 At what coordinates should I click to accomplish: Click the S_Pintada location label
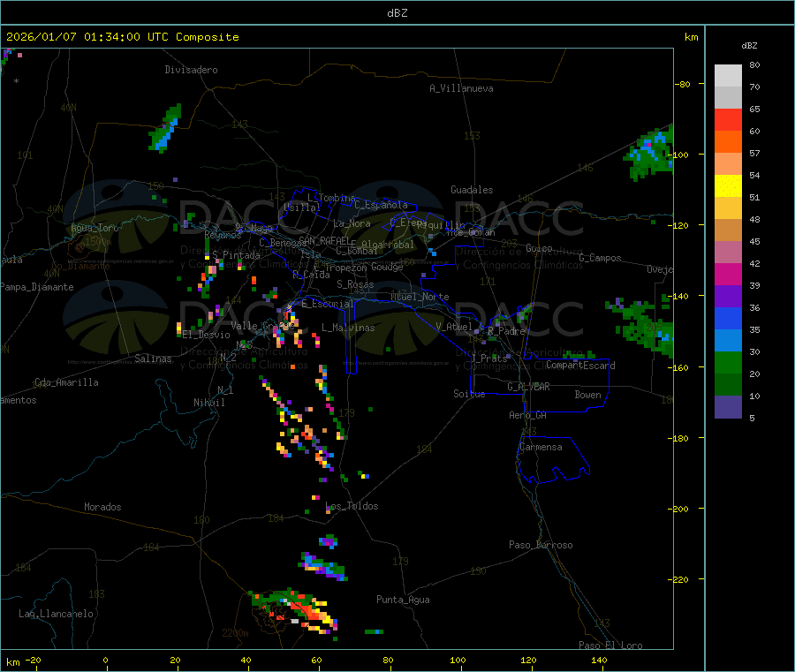point(236,255)
